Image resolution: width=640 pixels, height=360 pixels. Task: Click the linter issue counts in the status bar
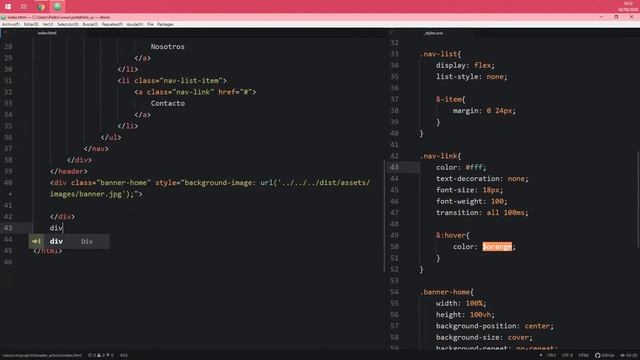point(101,356)
